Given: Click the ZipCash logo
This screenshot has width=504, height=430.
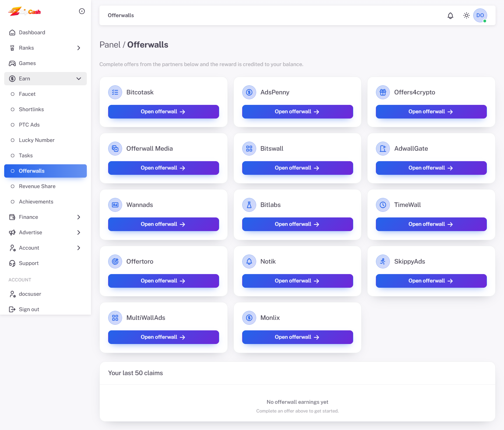Looking at the screenshot, I should pyautogui.click(x=24, y=12).
